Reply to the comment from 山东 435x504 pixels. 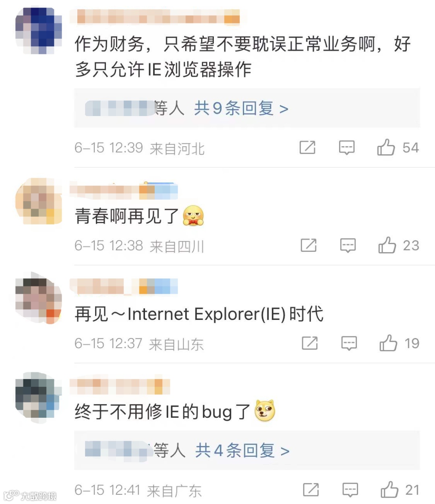pos(349,343)
